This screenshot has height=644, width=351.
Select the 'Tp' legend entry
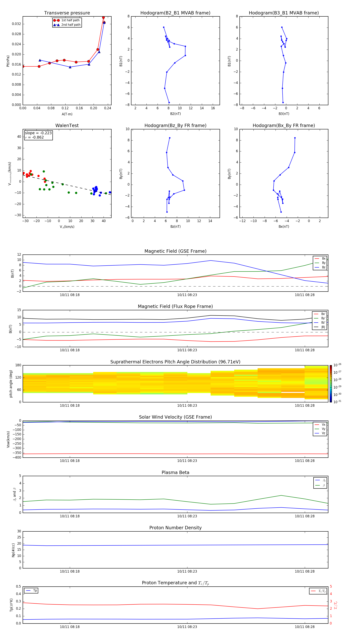pyautogui.click(x=31, y=591)
